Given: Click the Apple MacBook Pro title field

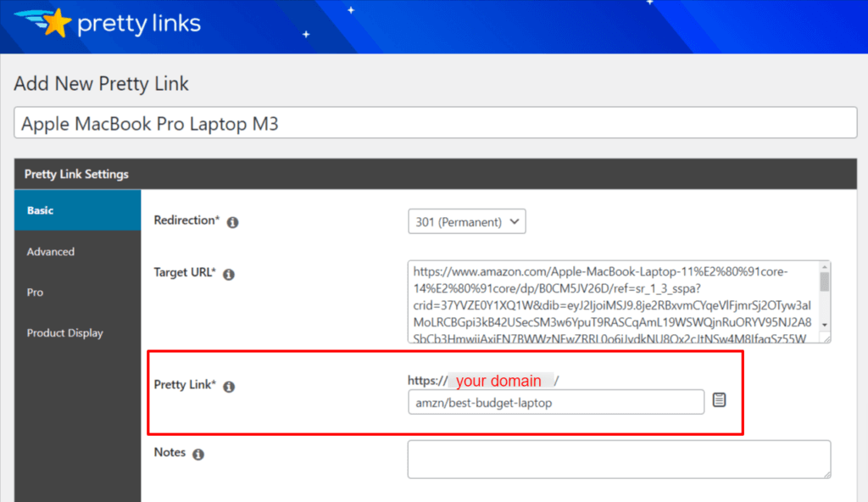Looking at the screenshot, I should point(436,124).
